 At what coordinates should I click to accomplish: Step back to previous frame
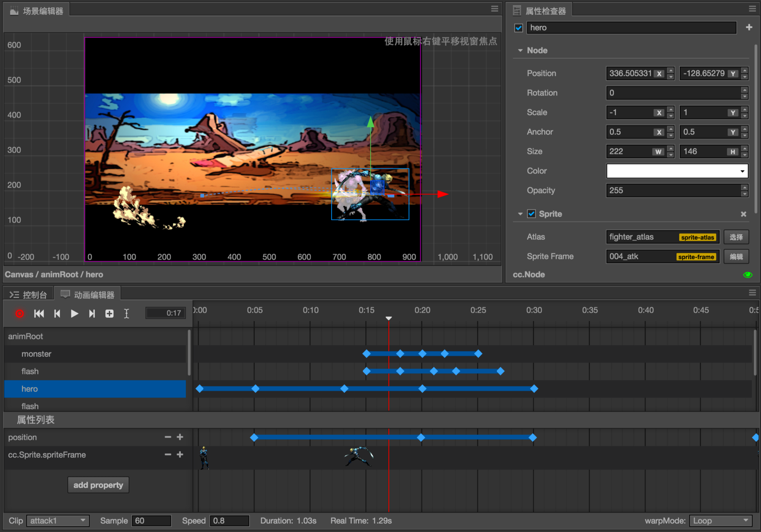pos(57,314)
